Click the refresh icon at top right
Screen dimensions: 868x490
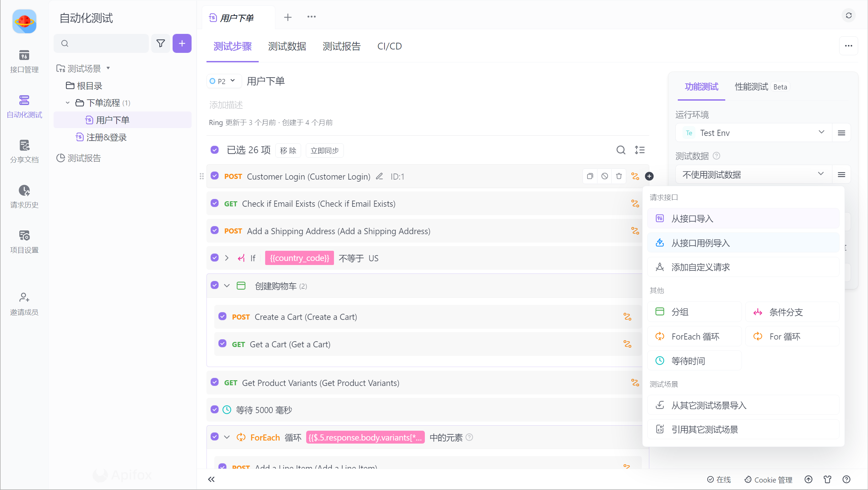click(849, 16)
